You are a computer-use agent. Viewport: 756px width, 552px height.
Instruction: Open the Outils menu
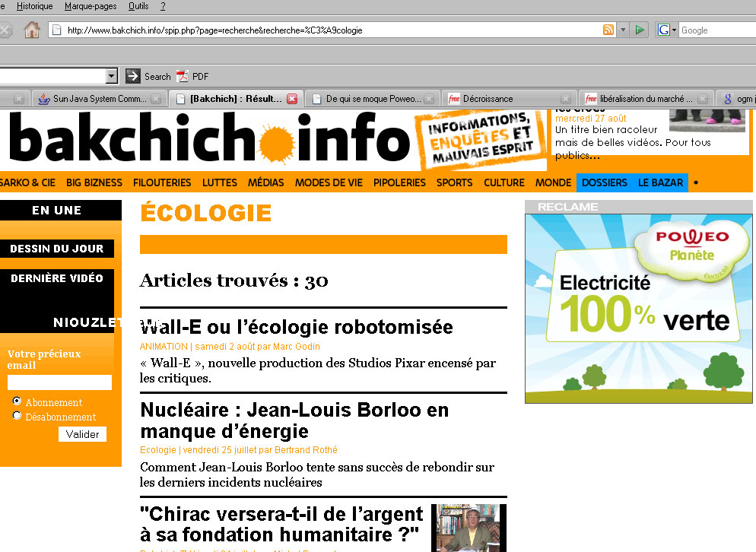pyautogui.click(x=138, y=6)
